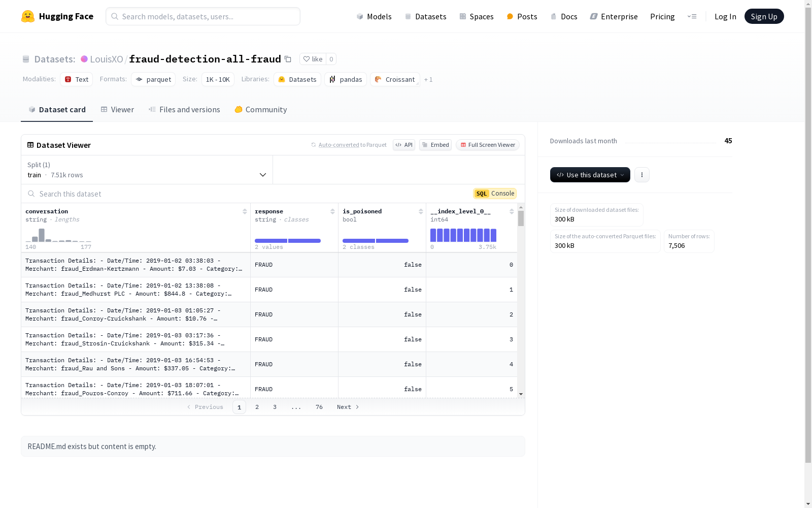Click the Hugging Face logo icon
Viewport: 812px width, 508px height.
coord(28,16)
